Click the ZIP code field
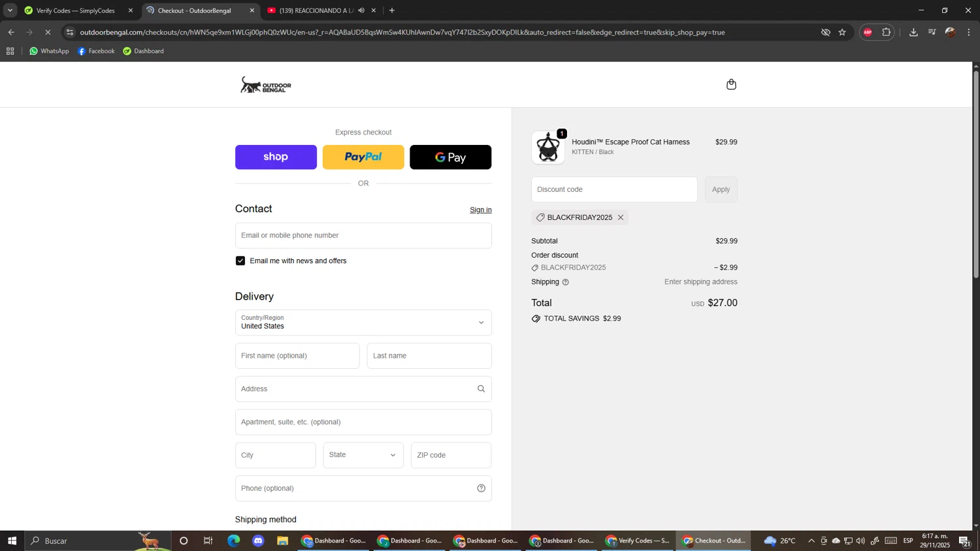The width and height of the screenshot is (980, 551). pos(451,455)
